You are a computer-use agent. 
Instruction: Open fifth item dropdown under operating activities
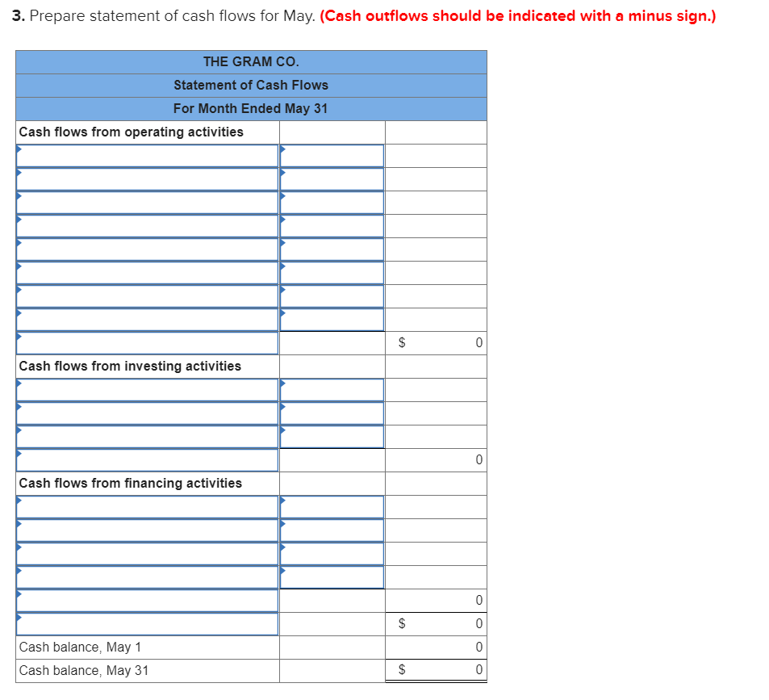[147, 249]
